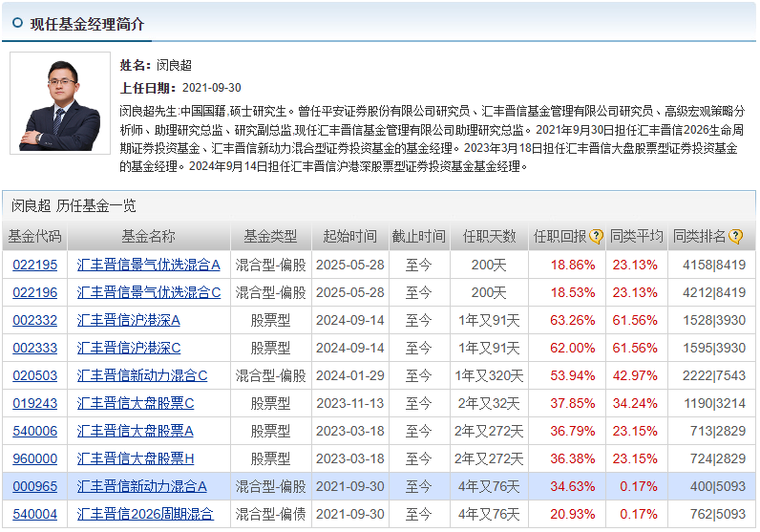This screenshot has width=760, height=532.
Task: Open fund code link 002332
Action: [x=35, y=320]
